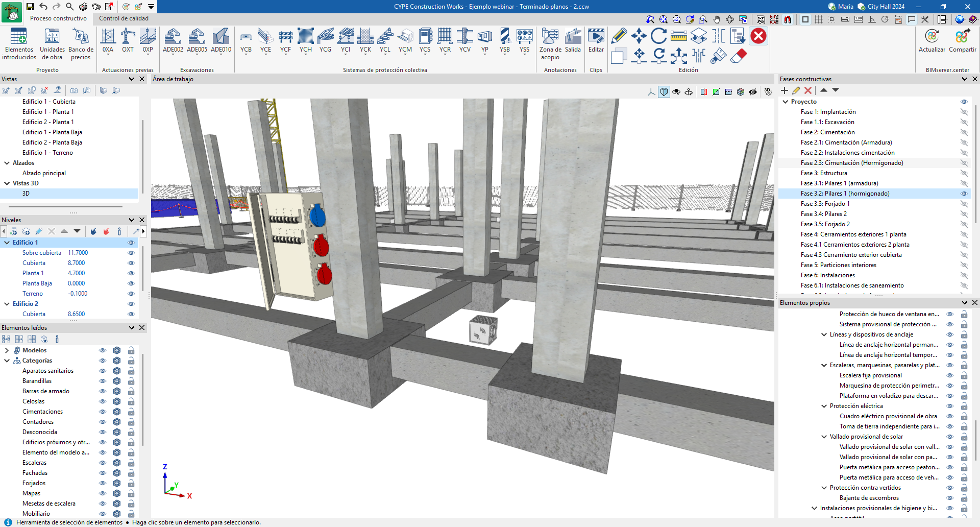Click the ADE002 excavation icon
Screen dimensions: 980x527
173,40
